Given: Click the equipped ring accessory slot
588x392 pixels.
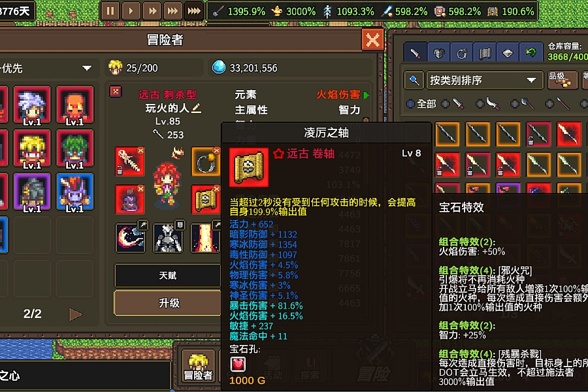Looking at the screenshot, I should 205,161.
